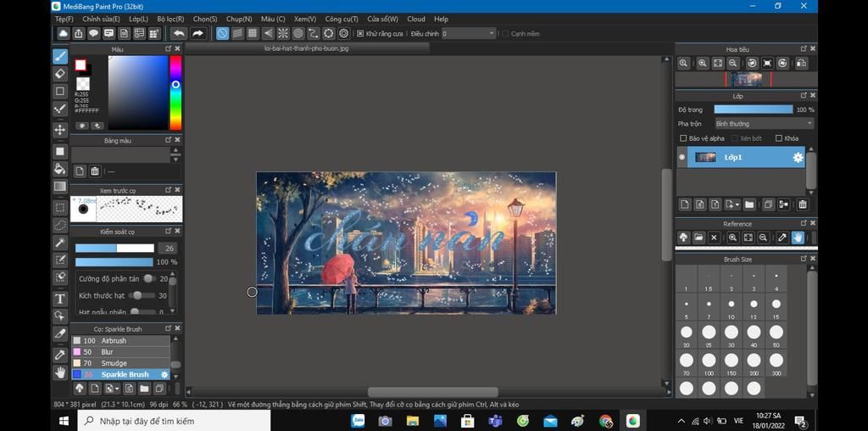Float the Màu panel
Image resolution: width=868 pixels, height=431 pixels.
[x=169, y=48]
